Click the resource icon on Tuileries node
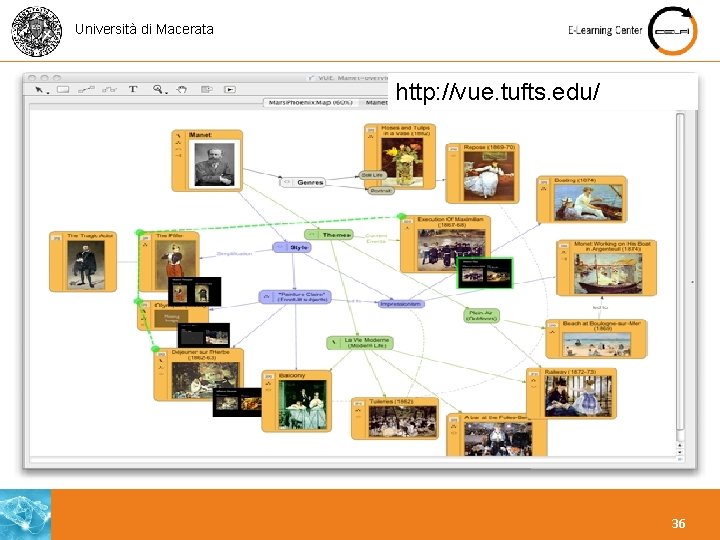Image resolution: width=720 pixels, height=540 pixels. (x=359, y=404)
